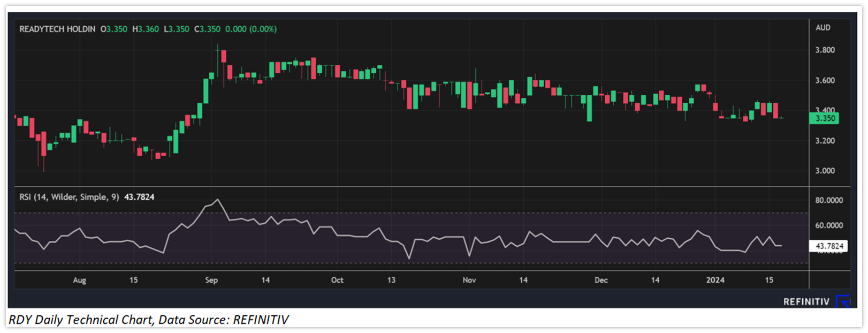Click the low value L3.350
Screen dimensions: 868x333
[177, 29]
